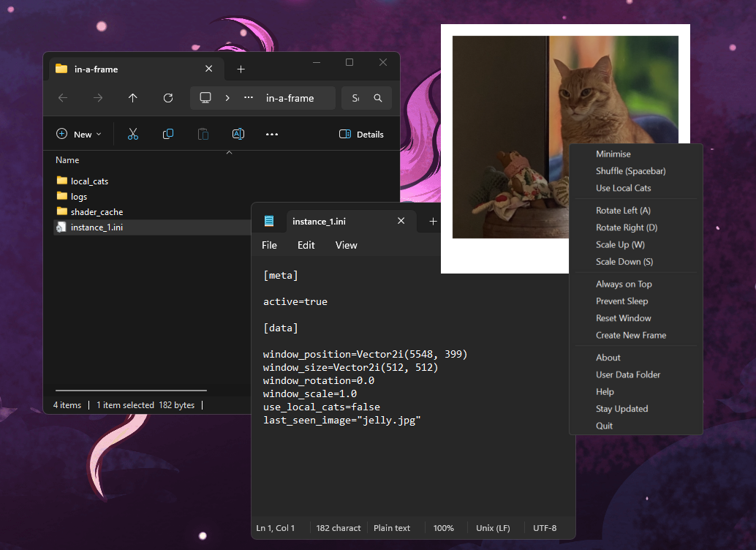Click the 182 characters count in status bar
This screenshot has width=756, height=550.
tap(339, 528)
